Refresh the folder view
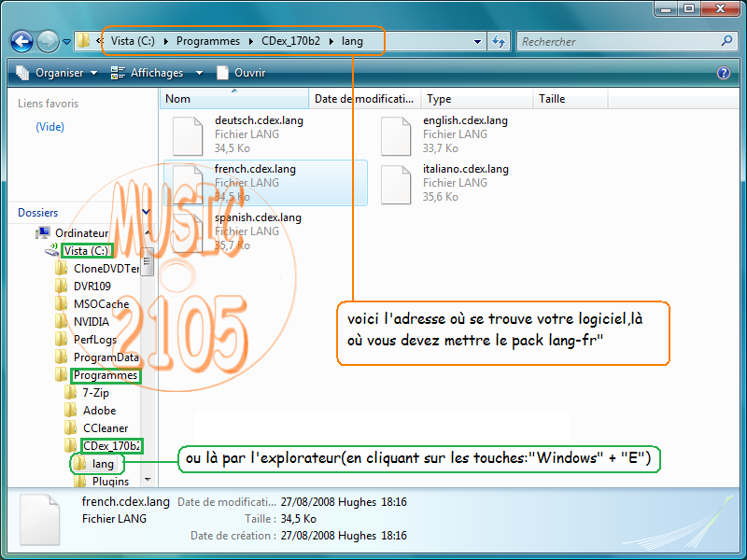Viewport: 747px width, 560px height. 499,41
